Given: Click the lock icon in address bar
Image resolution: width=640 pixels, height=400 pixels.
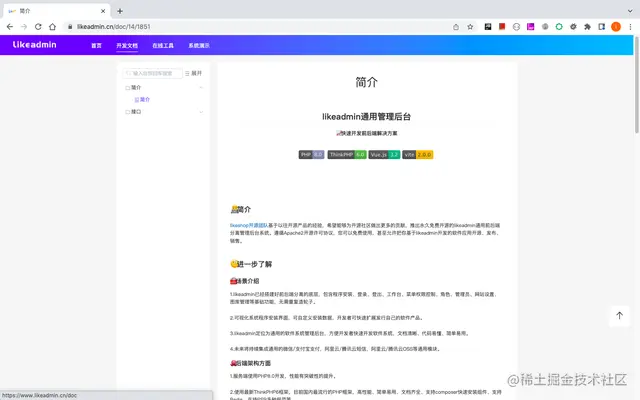Looking at the screenshot, I should click(x=70, y=27).
